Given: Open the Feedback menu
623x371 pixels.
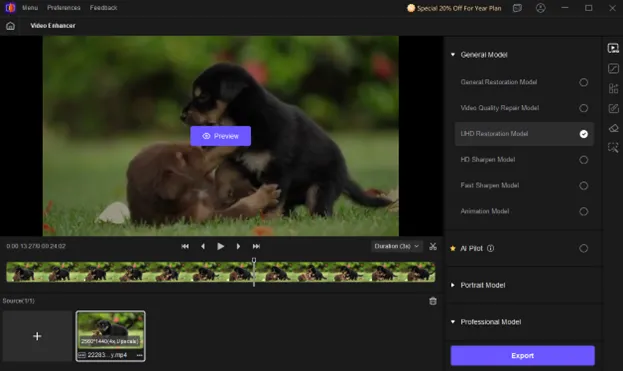Looking at the screenshot, I should coord(103,8).
